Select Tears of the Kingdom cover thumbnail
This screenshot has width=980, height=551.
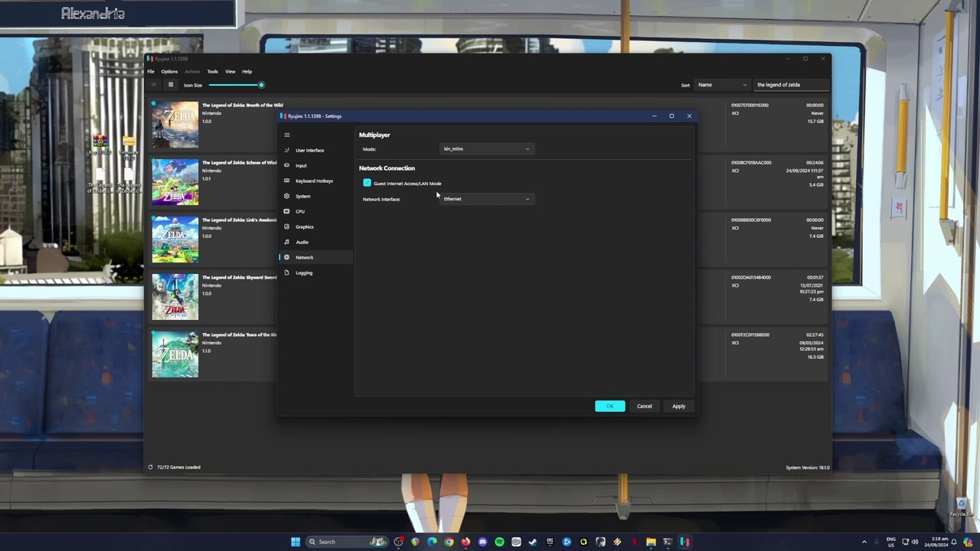pyautogui.click(x=175, y=354)
